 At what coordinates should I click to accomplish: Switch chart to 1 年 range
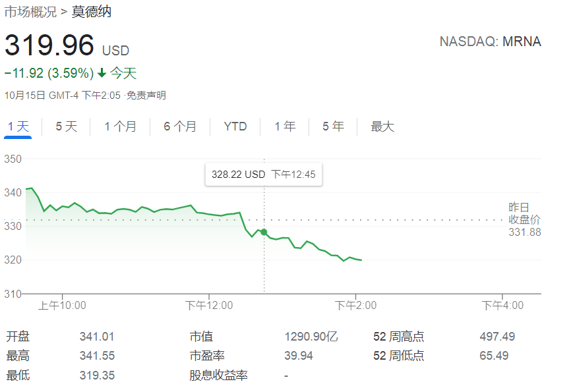pyautogui.click(x=285, y=126)
